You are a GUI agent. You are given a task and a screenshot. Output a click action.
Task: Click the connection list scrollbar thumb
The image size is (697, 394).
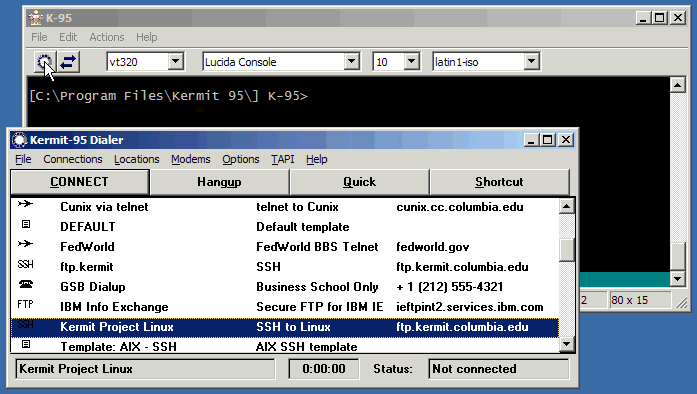point(566,250)
